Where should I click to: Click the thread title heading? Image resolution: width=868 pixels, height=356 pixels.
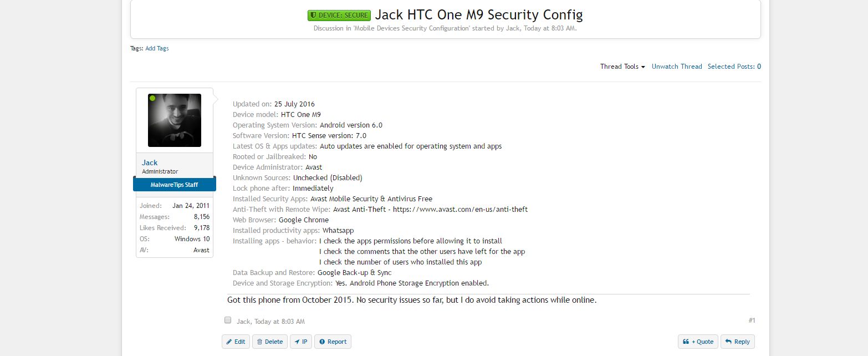click(x=478, y=15)
